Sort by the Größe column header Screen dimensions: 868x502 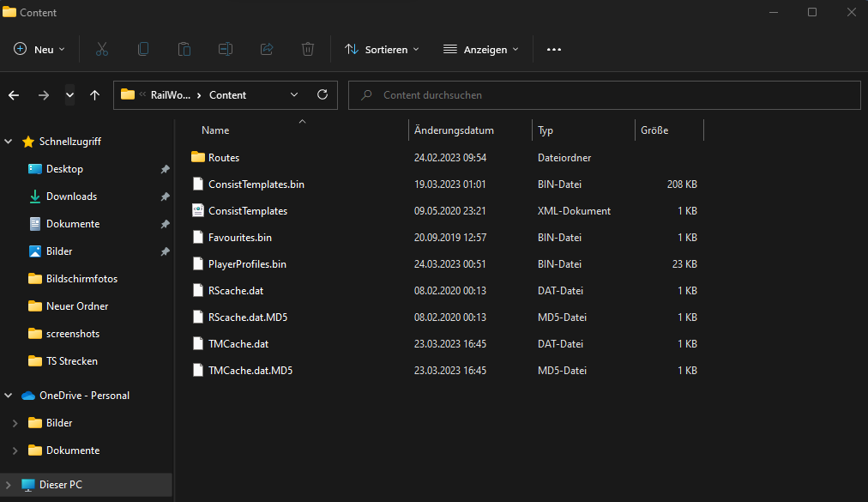coord(654,130)
